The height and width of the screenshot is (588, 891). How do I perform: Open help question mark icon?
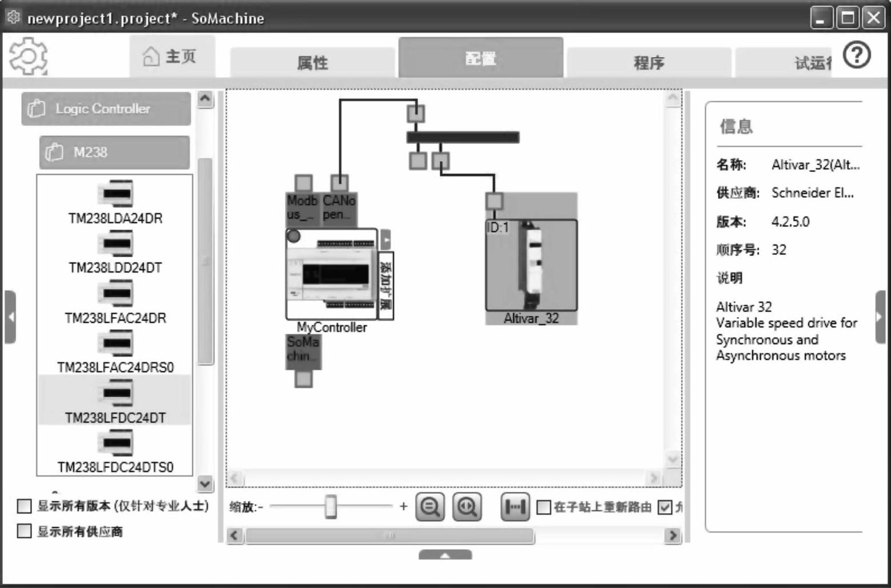(x=857, y=55)
